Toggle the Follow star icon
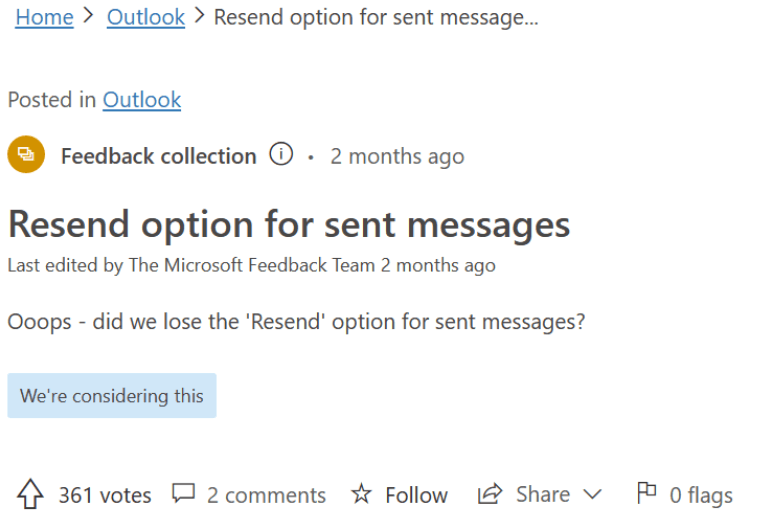The width and height of the screenshot is (760, 523). 361,494
